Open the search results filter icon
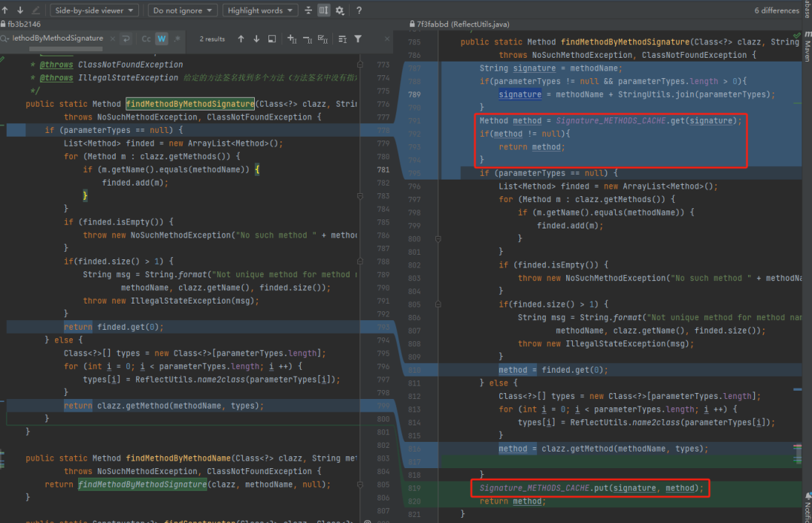The height and width of the screenshot is (523, 812). coord(358,39)
